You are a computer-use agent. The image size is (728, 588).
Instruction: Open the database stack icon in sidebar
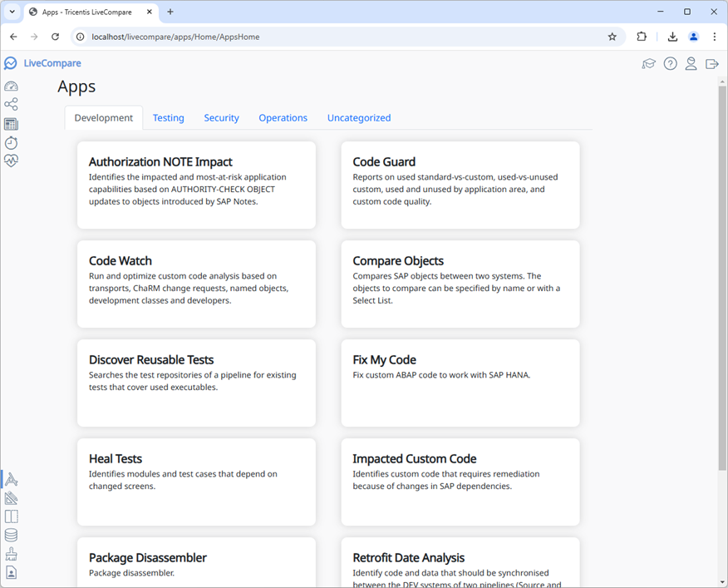[x=11, y=536]
